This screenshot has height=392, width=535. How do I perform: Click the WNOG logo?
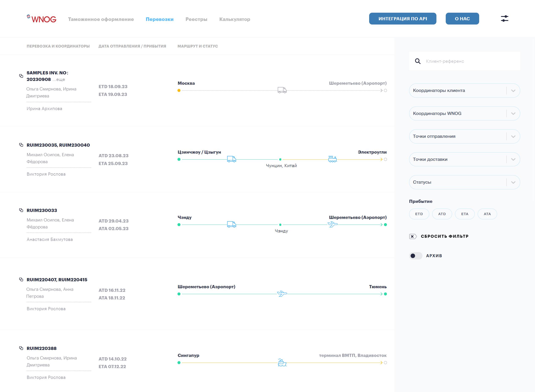[x=42, y=19]
